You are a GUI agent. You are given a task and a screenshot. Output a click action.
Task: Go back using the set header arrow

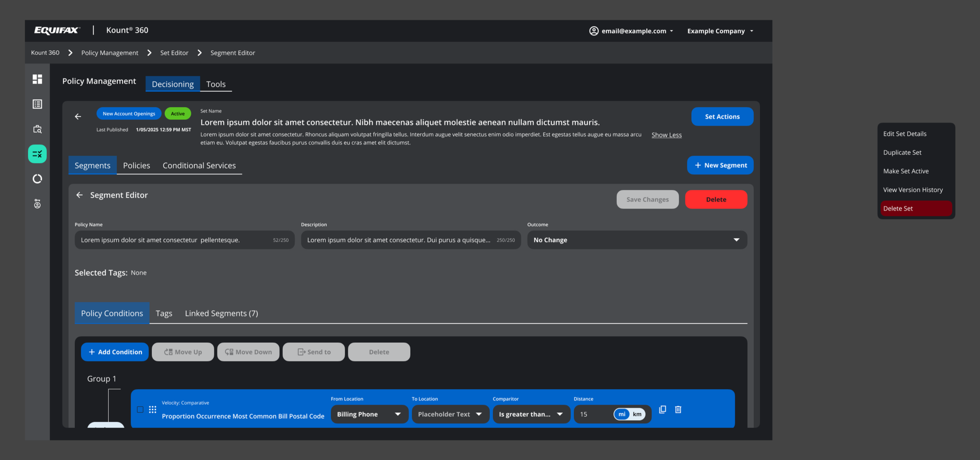pyautogui.click(x=78, y=117)
